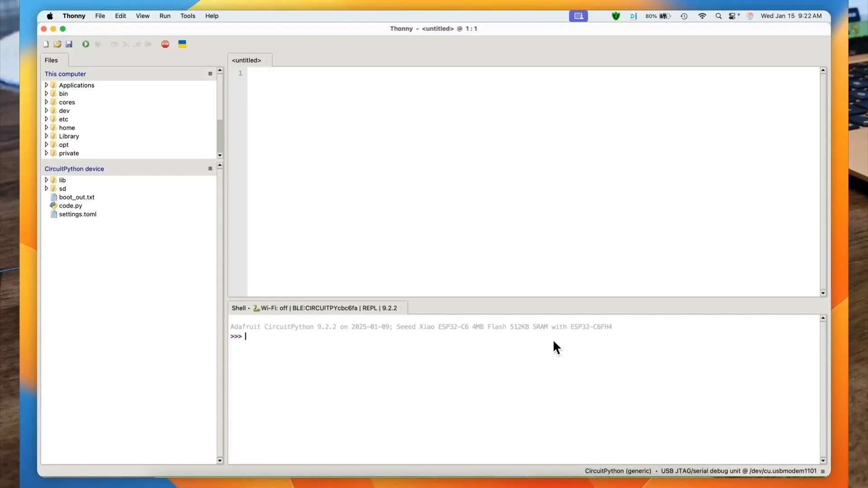Click the screen sharing menu bar icon

(578, 16)
